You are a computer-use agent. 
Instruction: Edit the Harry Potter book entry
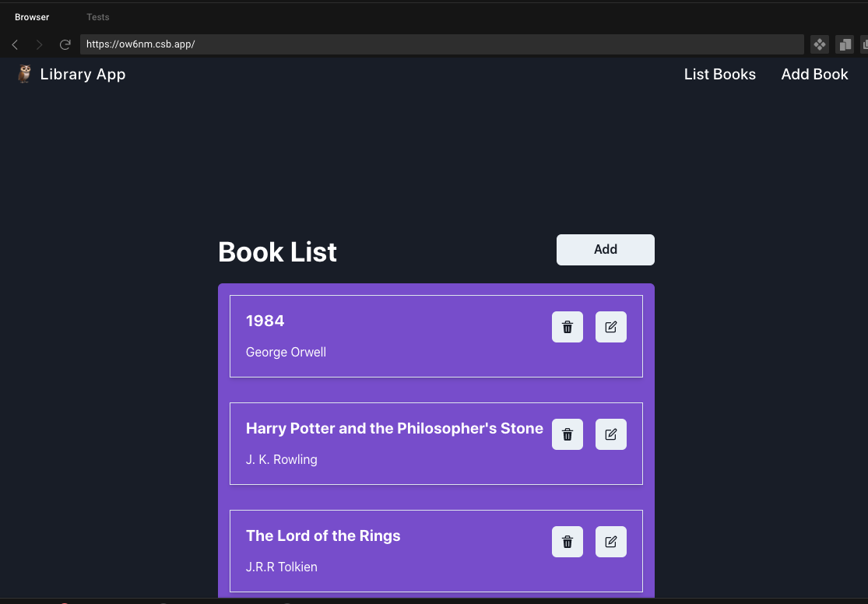[x=611, y=434]
